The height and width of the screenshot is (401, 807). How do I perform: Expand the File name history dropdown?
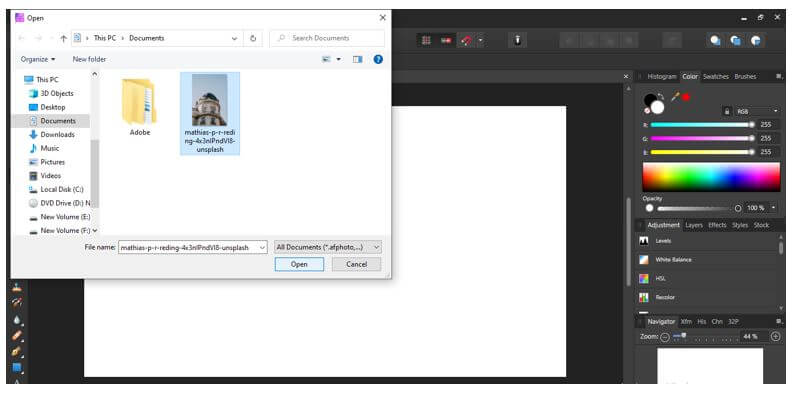click(x=262, y=248)
